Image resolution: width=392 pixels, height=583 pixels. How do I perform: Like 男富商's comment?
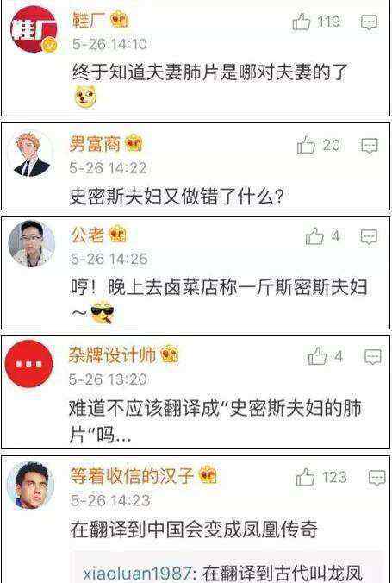(x=306, y=145)
